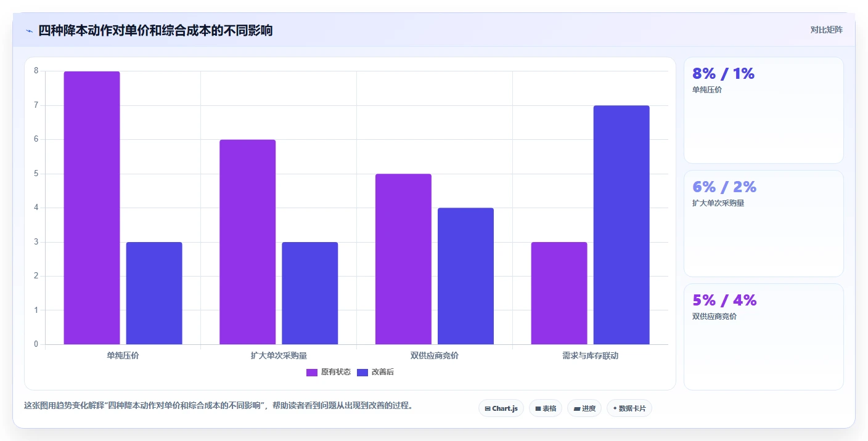
Task: Click the blue 单纯压价 bar
Action: pos(154,293)
